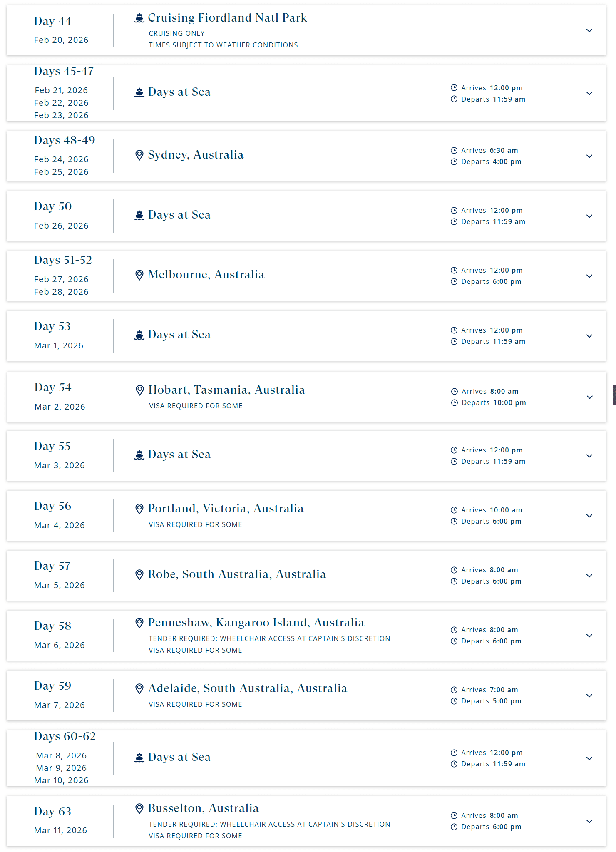Expand Days 60-62 Days at Sea details
Screen dimensions: 616x852
click(589, 759)
